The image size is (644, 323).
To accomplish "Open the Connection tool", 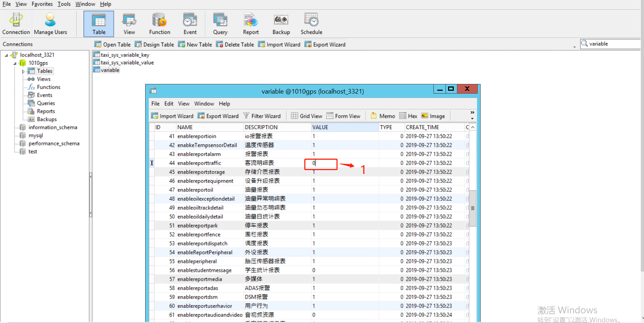I will [x=16, y=24].
